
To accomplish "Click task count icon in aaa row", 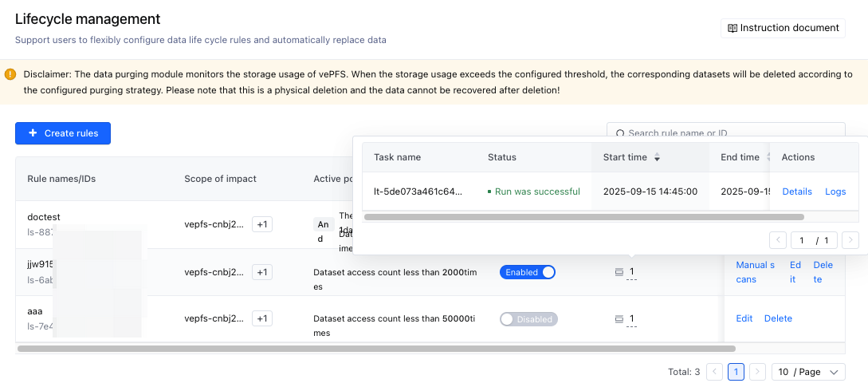I will 619,319.
